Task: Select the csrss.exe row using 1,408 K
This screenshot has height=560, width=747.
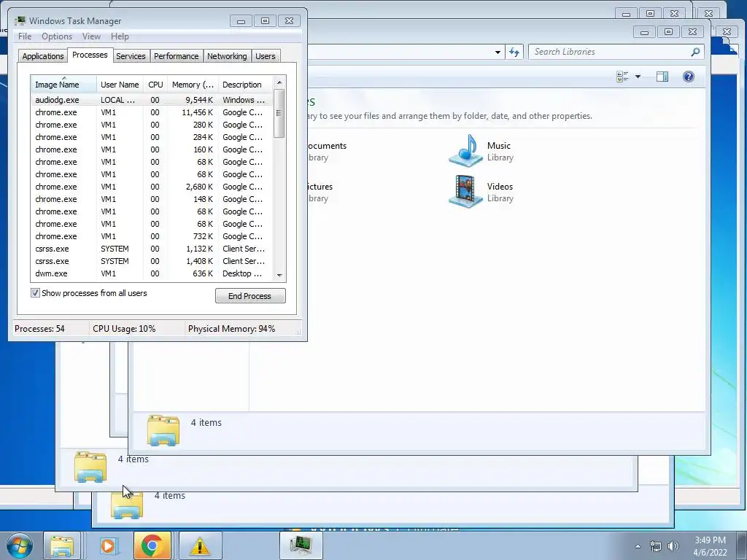Action: pyautogui.click(x=152, y=261)
